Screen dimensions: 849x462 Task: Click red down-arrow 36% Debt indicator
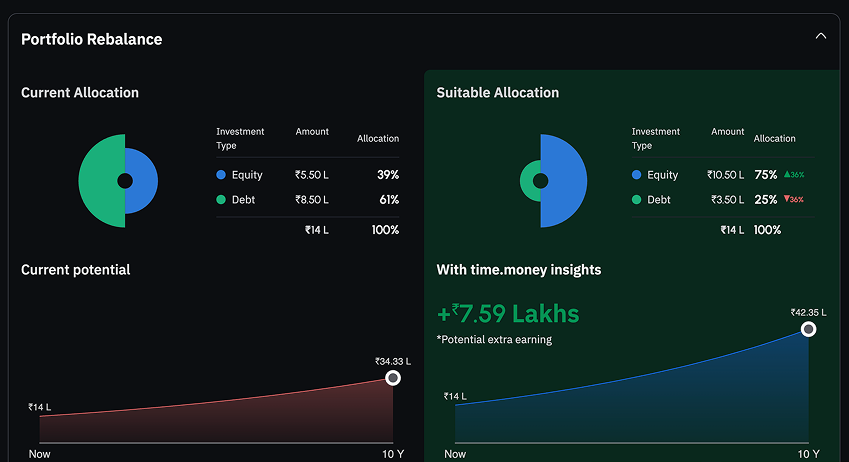pyautogui.click(x=794, y=199)
